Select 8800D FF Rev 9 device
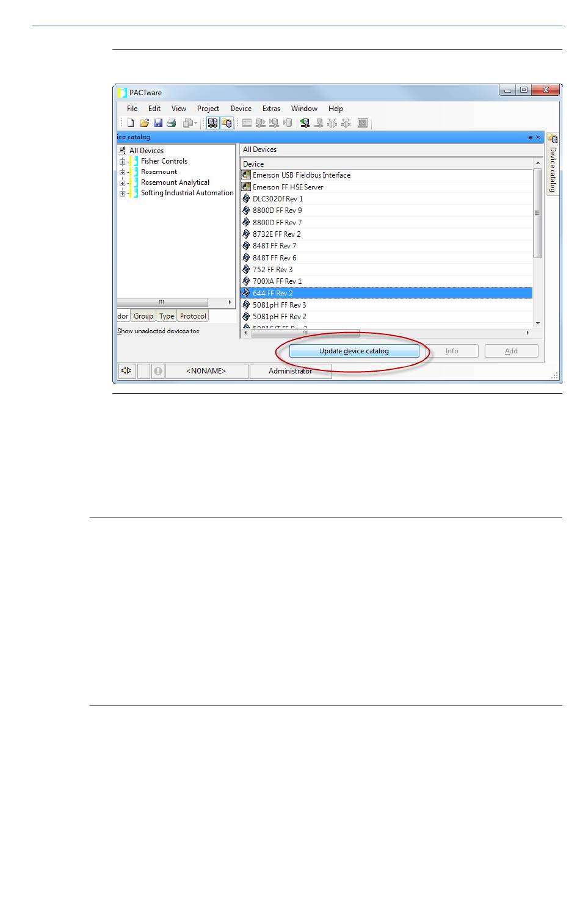580x924 pixels. click(x=386, y=211)
